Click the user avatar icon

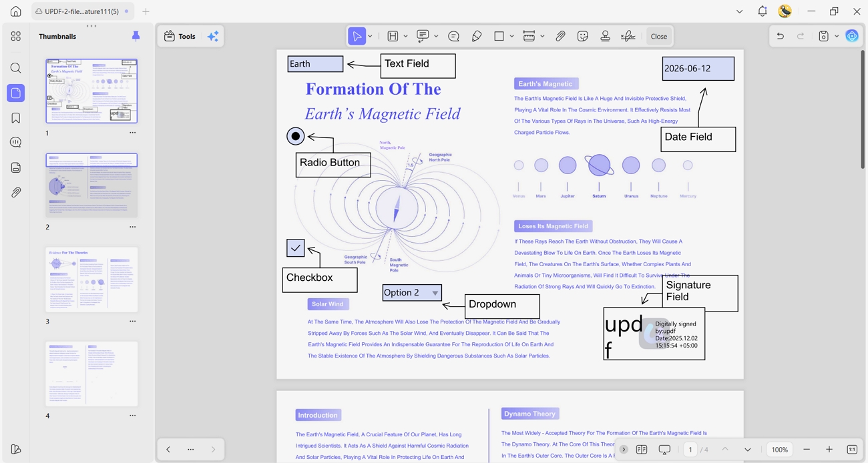click(785, 11)
